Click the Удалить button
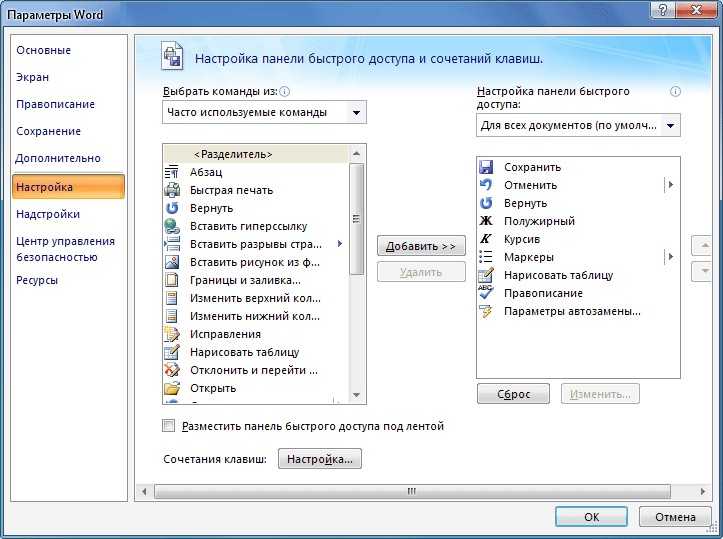This screenshot has height=539, width=723. point(421,272)
